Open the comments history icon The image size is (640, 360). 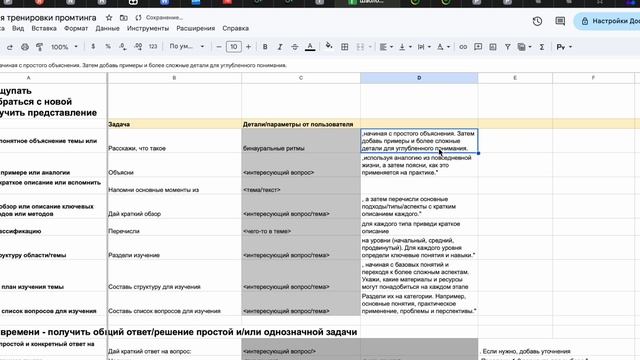point(560,21)
